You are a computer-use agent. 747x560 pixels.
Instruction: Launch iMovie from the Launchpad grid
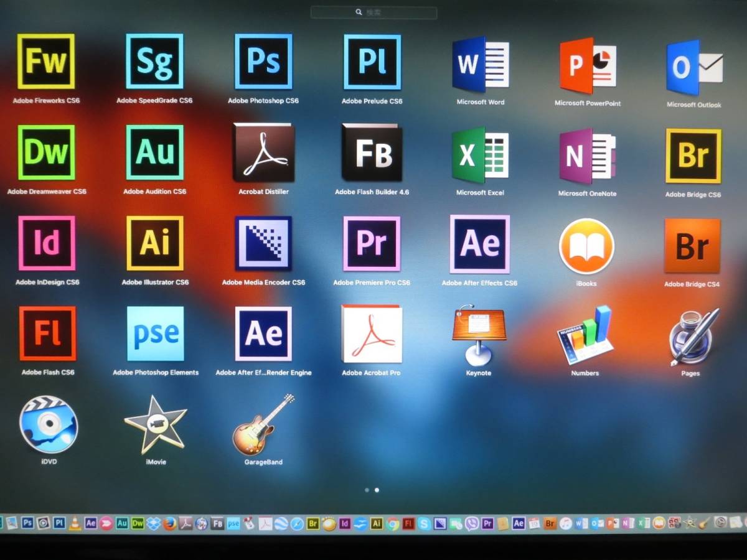tap(156, 424)
